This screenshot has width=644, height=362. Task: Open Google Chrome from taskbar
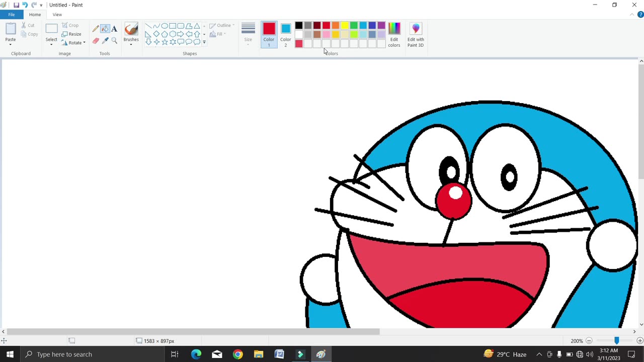pyautogui.click(x=237, y=354)
